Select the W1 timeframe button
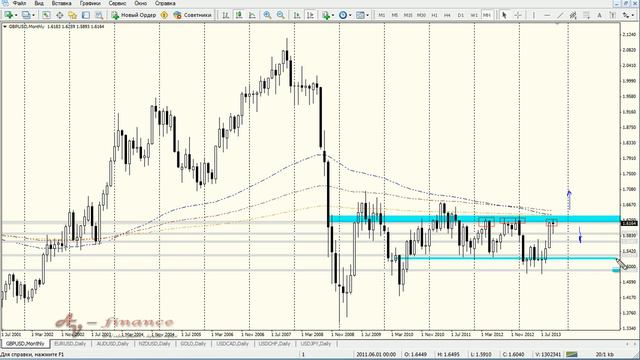 pyautogui.click(x=474, y=15)
